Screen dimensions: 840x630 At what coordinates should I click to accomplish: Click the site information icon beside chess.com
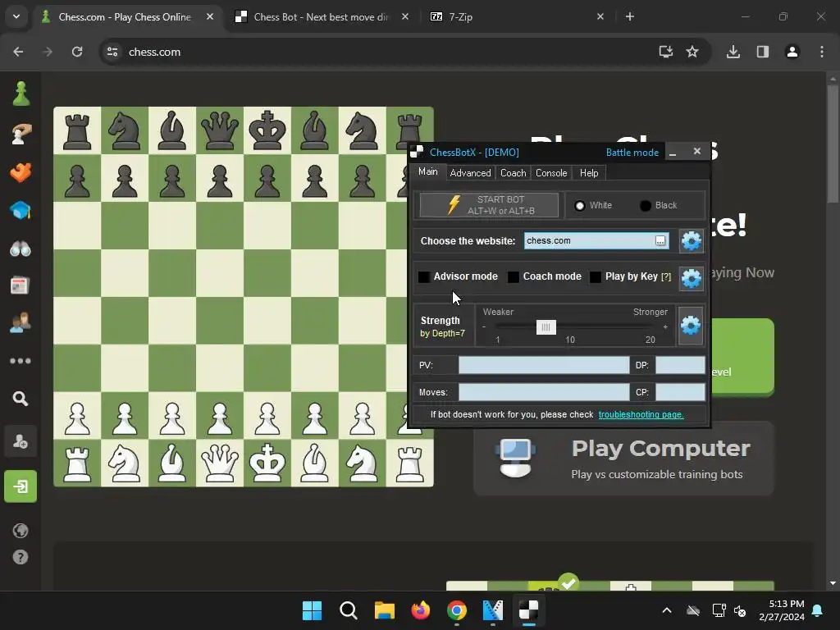pyautogui.click(x=112, y=52)
